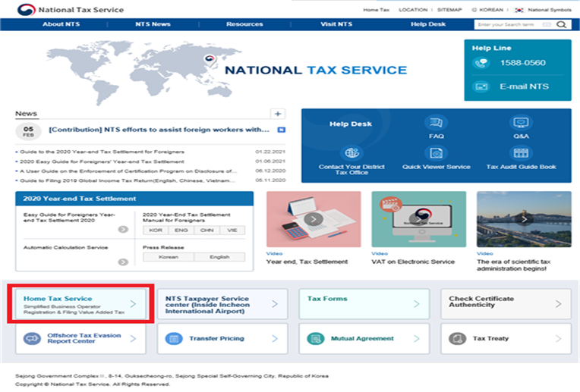Click the 1588-0560 help line number

[522, 63]
